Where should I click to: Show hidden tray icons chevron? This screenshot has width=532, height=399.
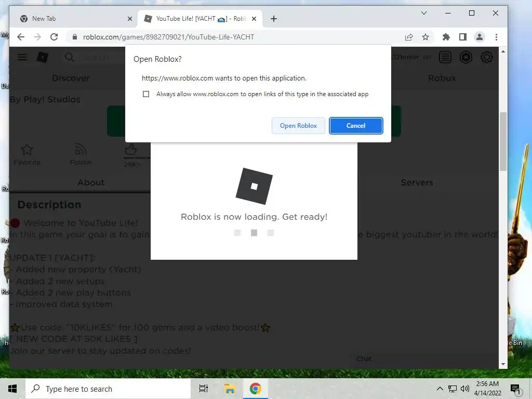(x=440, y=389)
